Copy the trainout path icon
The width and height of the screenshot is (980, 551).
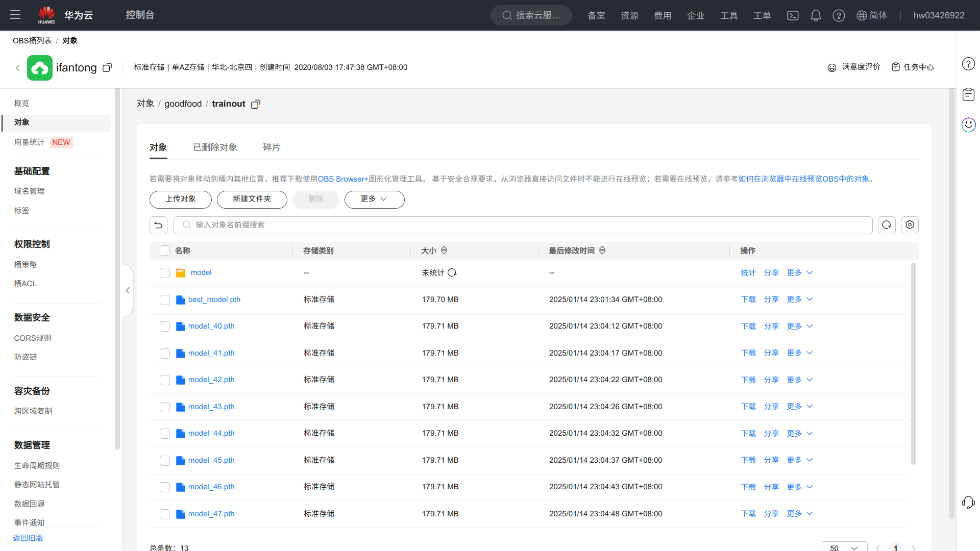click(256, 104)
